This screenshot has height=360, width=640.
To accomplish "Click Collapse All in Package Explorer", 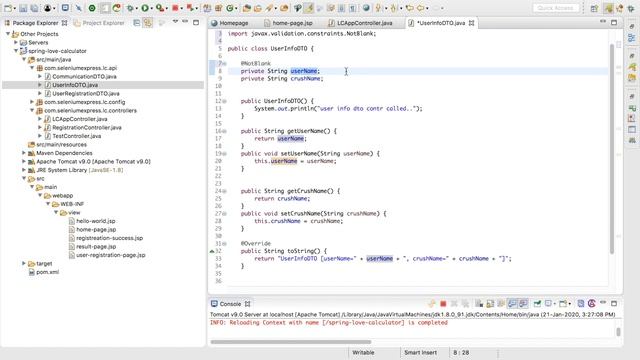I will tap(136, 23).
